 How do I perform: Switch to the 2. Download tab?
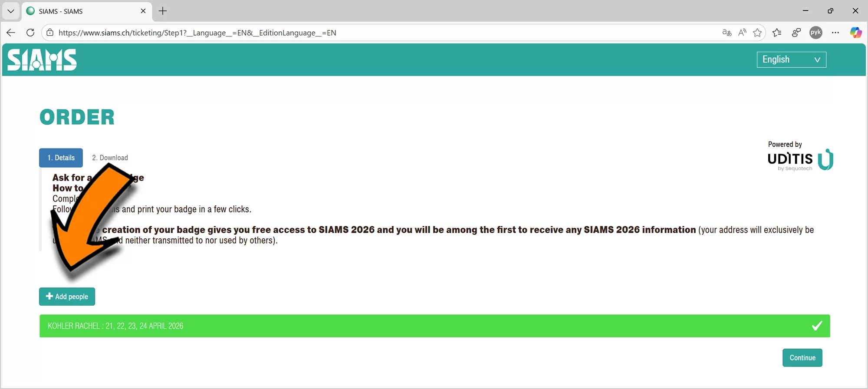point(110,158)
